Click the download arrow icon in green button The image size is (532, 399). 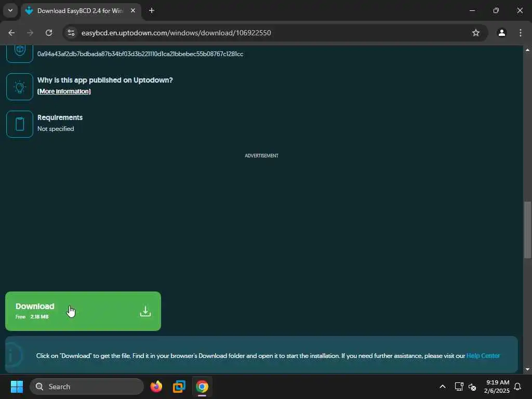point(145,311)
